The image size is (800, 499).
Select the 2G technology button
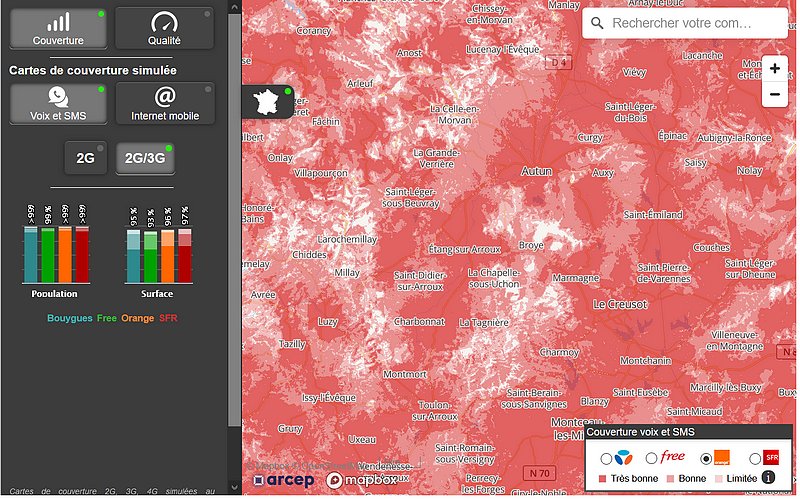85,158
